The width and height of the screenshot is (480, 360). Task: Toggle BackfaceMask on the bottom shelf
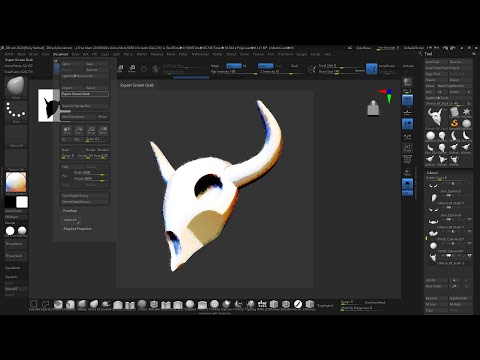375,303
